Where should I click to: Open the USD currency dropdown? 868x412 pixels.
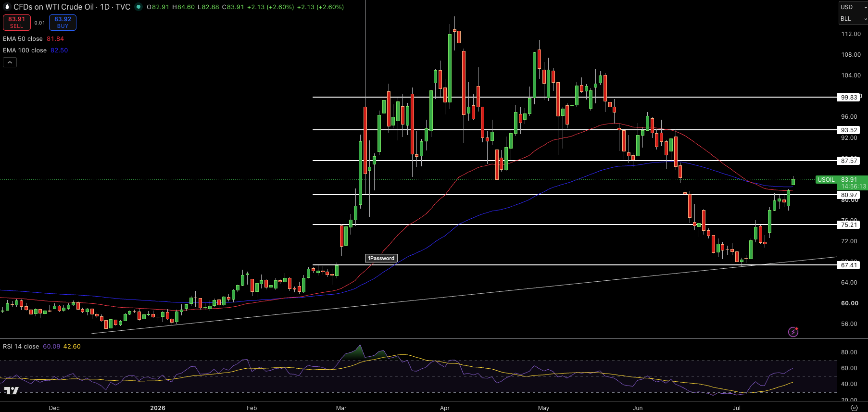pyautogui.click(x=853, y=7)
